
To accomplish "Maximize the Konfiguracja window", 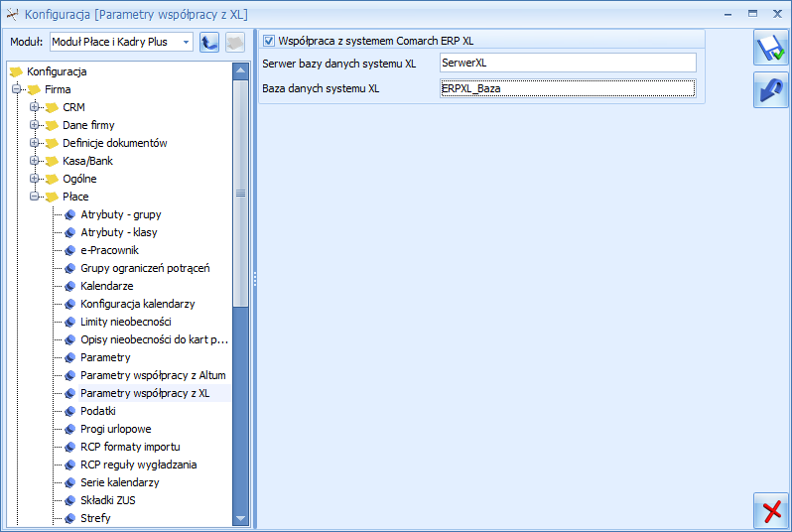I will 752,14.
